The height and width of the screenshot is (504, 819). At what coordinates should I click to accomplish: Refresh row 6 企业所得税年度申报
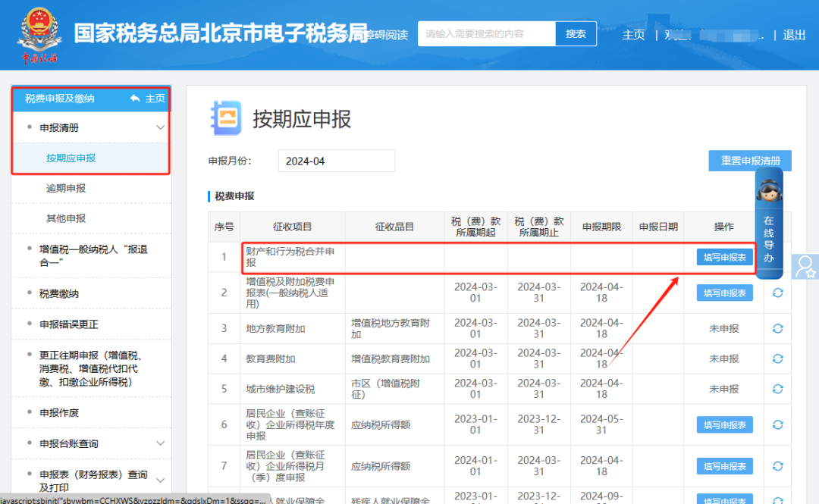click(x=778, y=424)
